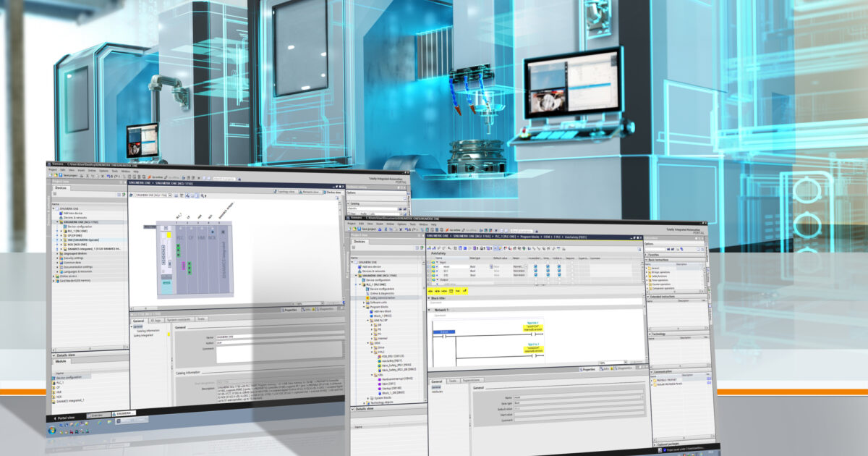Check the Accessible from HMI box for reset variable

point(535,266)
